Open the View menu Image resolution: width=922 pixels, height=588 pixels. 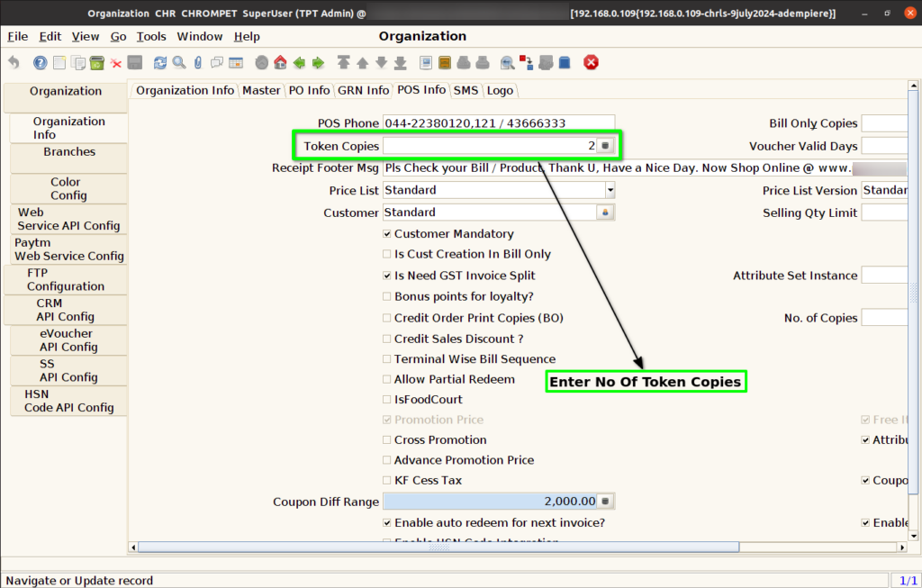pos(86,36)
